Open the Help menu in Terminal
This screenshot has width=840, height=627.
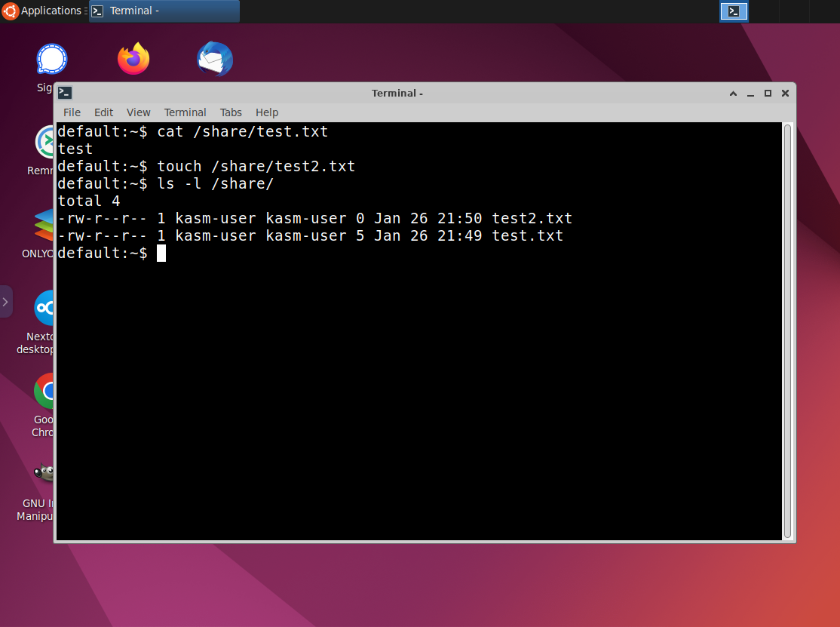point(267,112)
